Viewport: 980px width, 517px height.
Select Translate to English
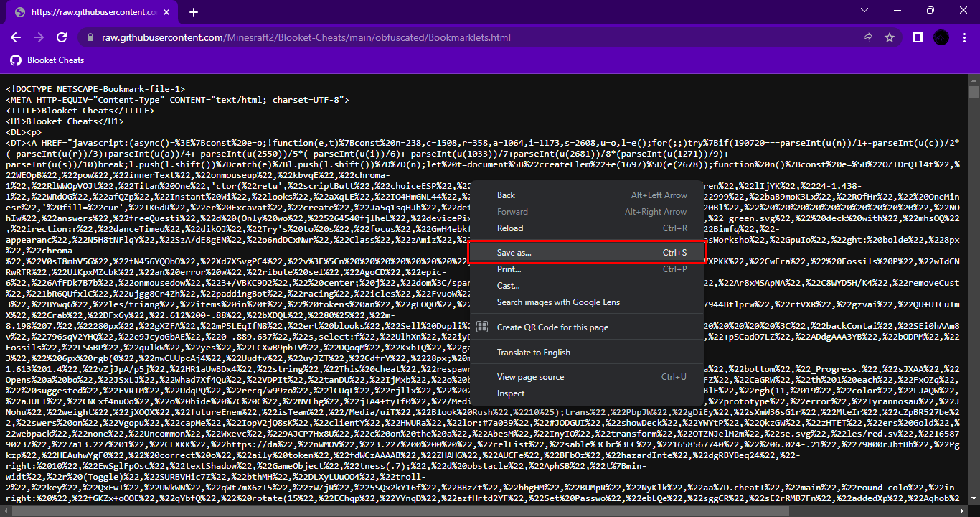[586, 353]
